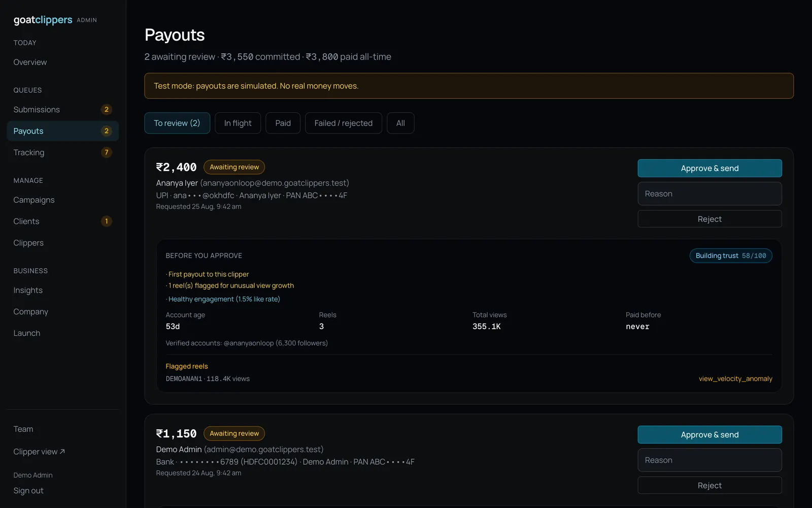Click "First payout to this clipper" warning

click(209, 274)
